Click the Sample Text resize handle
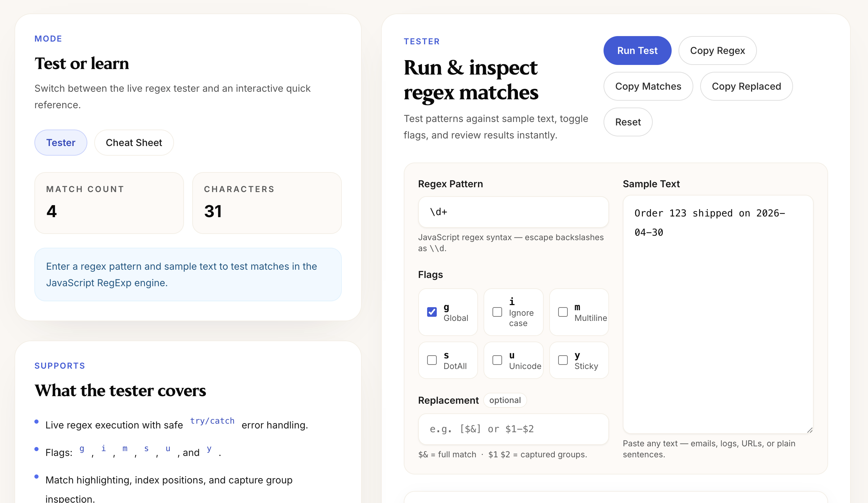The image size is (868, 503). click(x=810, y=430)
